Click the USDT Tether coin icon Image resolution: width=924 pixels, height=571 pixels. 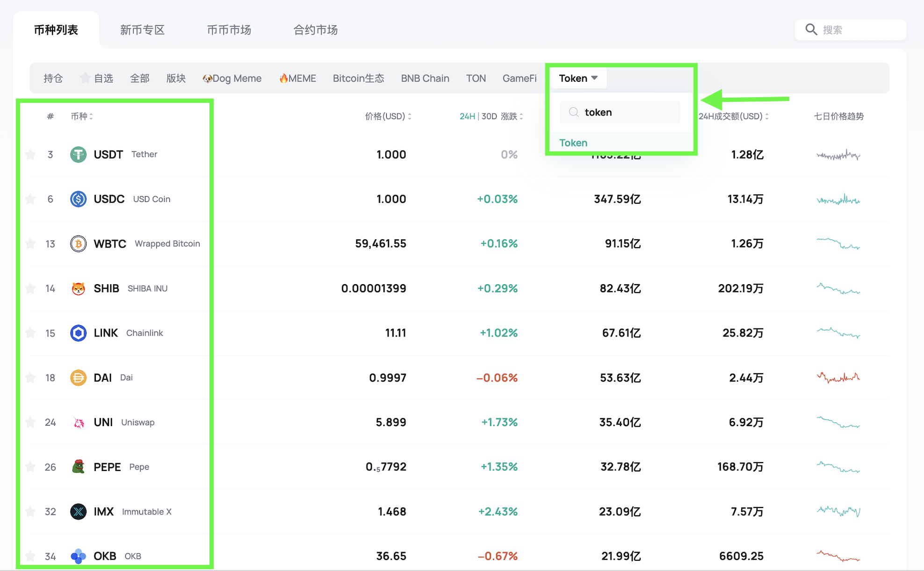pyautogui.click(x=78, y=154)
